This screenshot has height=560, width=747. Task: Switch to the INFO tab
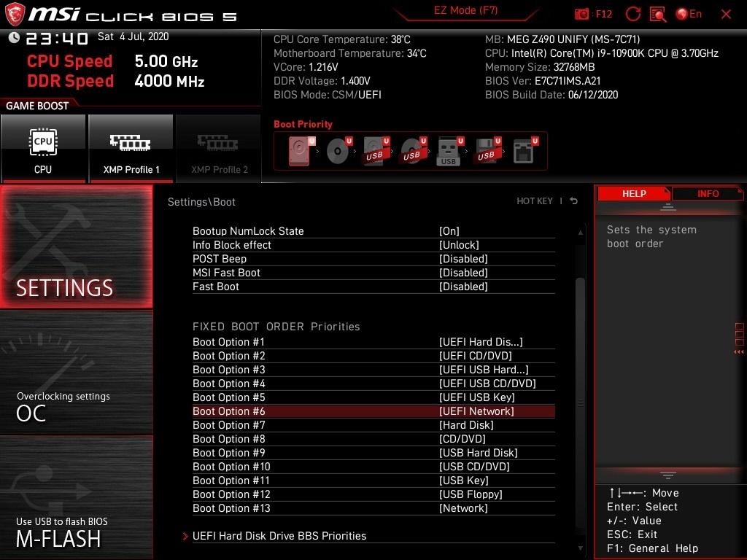tap(708, 194)
